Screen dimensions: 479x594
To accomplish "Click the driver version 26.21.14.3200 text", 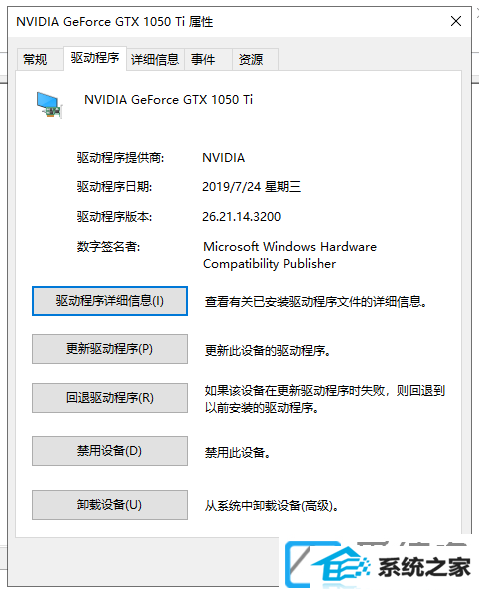I will [241, 217].
